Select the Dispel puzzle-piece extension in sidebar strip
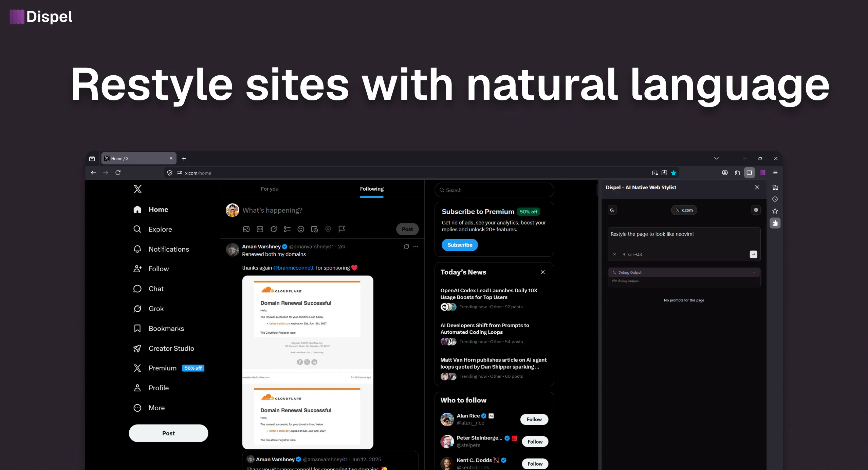The width and height of the screenshot is (868, 470). pyautogui.click(x=775, y=223)
